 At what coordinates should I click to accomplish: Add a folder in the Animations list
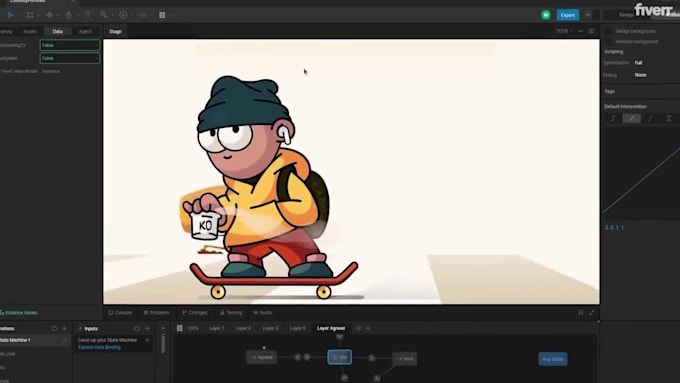point(54,328)
